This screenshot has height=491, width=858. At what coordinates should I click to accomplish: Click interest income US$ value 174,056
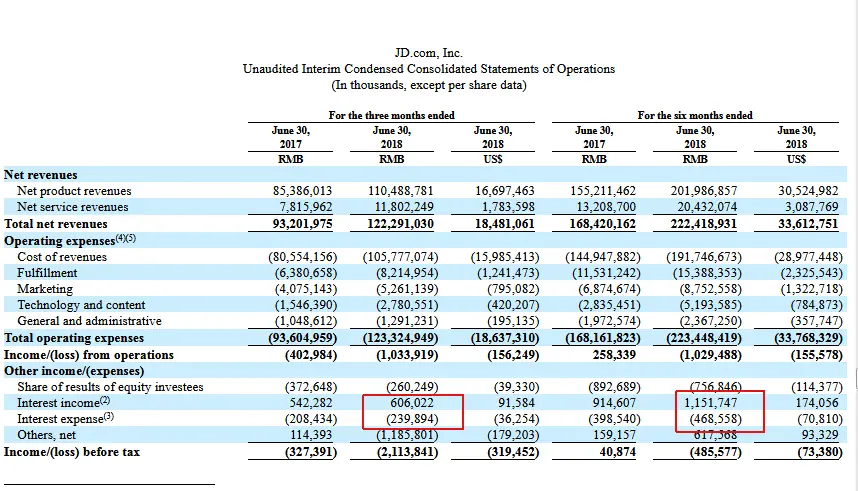coord(816,403)
